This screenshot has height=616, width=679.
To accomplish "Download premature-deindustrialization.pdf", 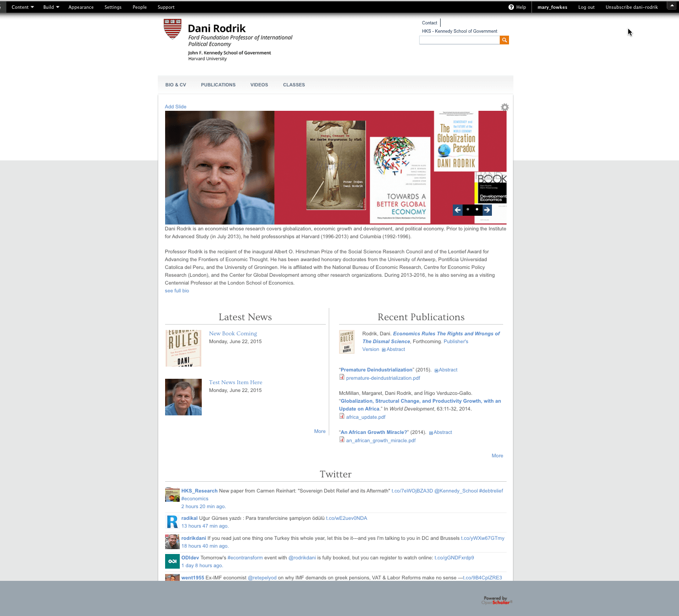I will point(383,378).
